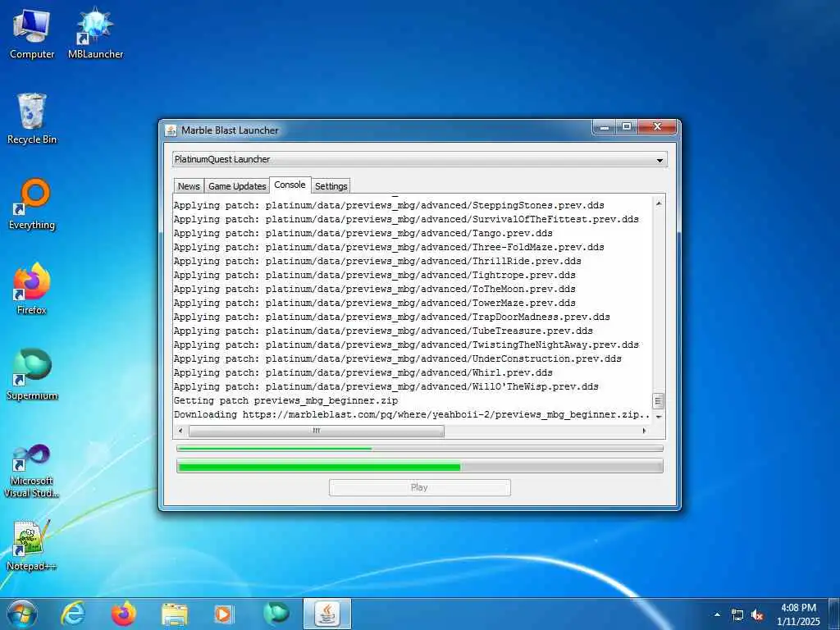Expand the PlatinumQuest Launcher dropdown

click(419, 159)
